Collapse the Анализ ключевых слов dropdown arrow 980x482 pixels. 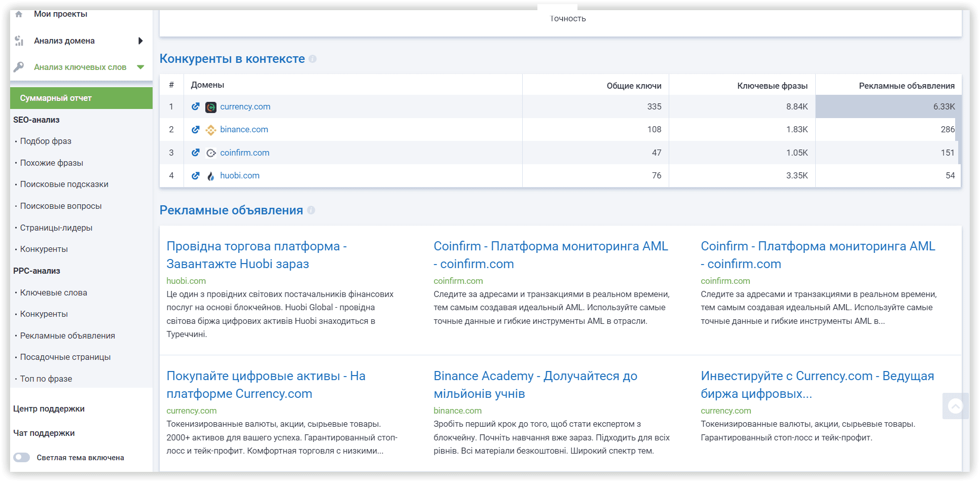(140, 67)
